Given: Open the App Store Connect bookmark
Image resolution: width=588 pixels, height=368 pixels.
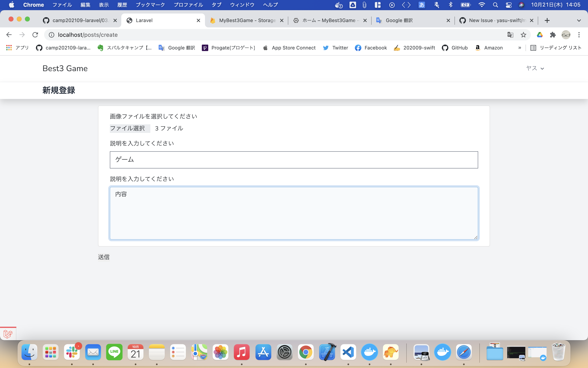Looking at the screenshot, I should point(289,48).
